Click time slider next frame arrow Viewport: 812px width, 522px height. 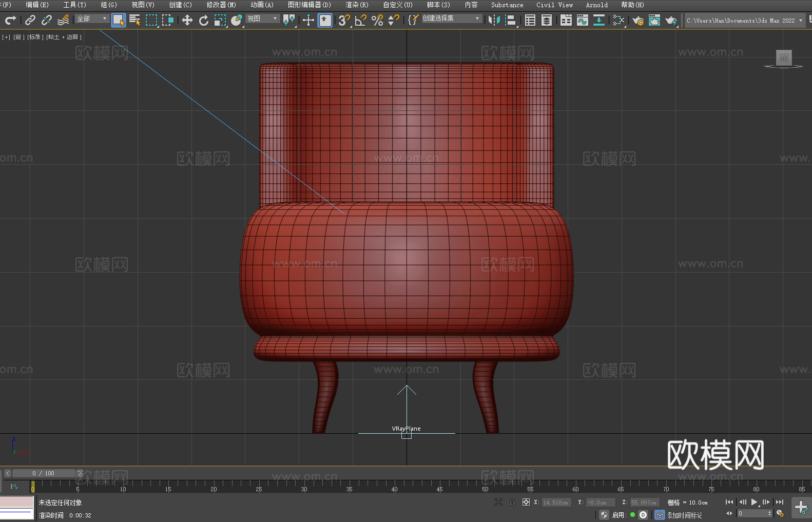80,473
